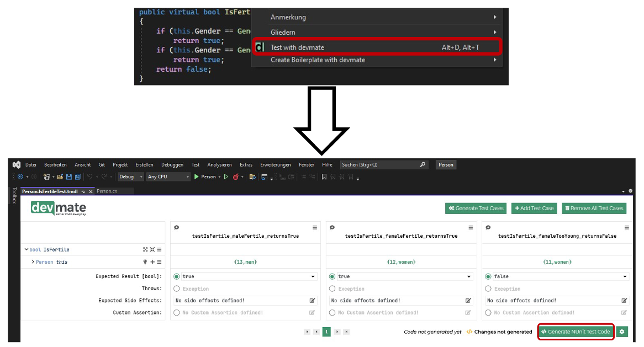This screenshot has width=644, height=347.
Task: Close the Person.IsFertileTest.tmdl tab
Action: [x=91, y=191]
